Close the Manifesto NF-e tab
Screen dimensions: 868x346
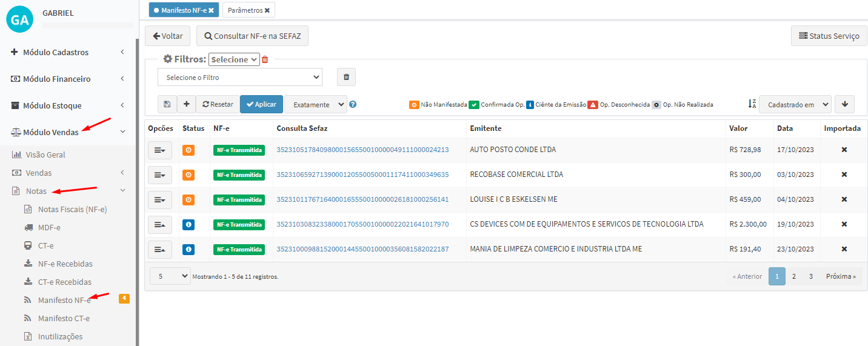point(211,10)
